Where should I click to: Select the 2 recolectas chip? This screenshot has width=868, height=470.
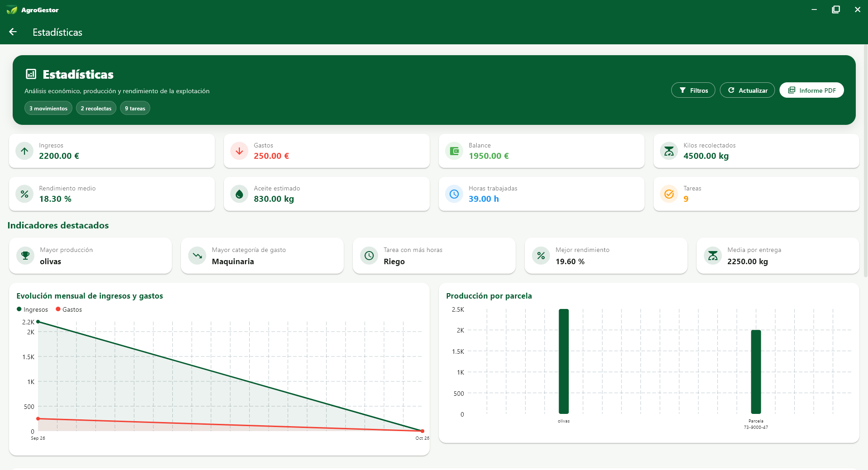click(96, 108)
